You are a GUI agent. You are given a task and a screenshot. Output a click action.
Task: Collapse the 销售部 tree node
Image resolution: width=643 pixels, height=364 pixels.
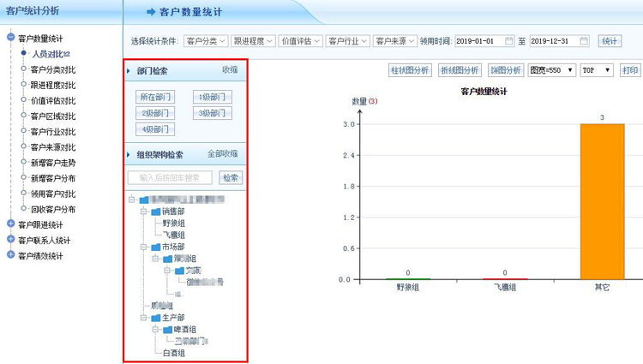click(x=143, y=212)
